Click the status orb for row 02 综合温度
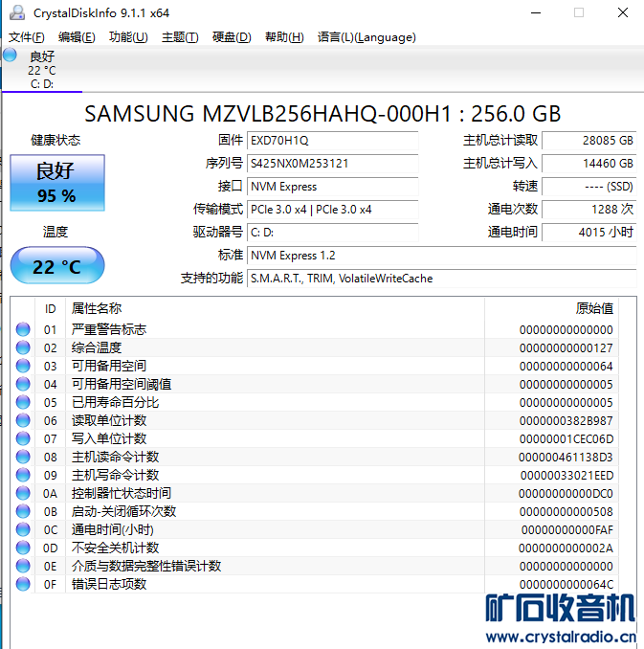 point(23,347)
